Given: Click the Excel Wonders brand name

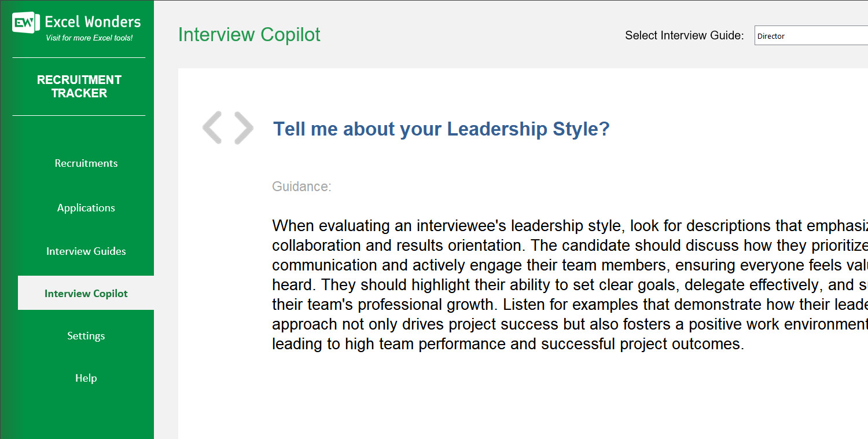Looking at the screenshot, I should 93,22.
